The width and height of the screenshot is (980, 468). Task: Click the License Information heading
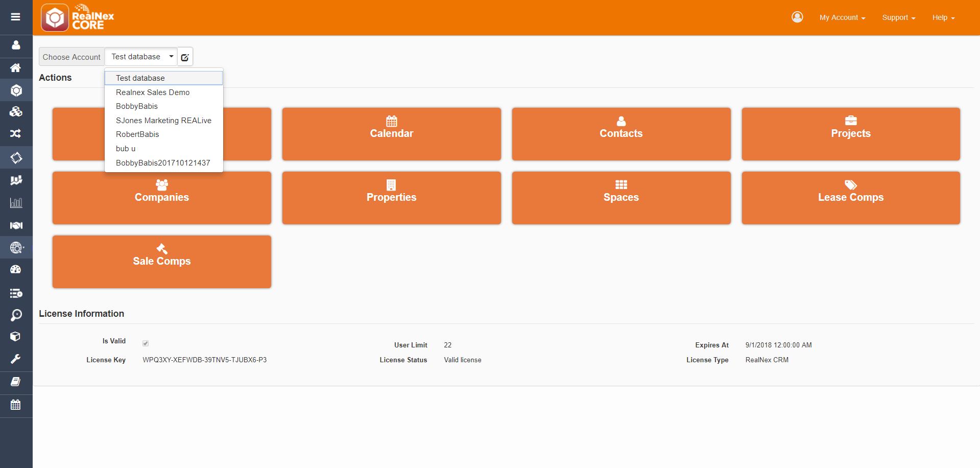pos(82,314)
